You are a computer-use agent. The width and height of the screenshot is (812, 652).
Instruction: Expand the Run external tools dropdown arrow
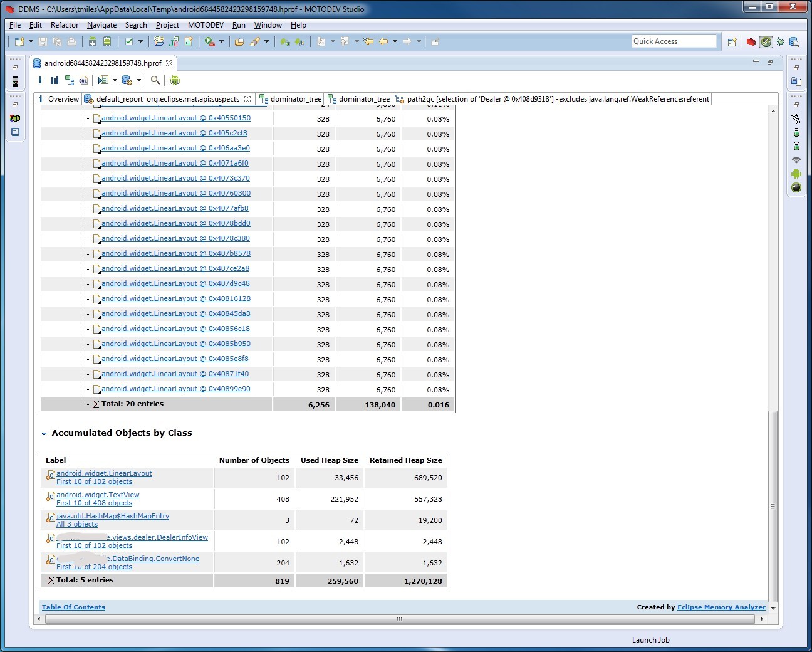pyautogui.click(x=221, y=41)
